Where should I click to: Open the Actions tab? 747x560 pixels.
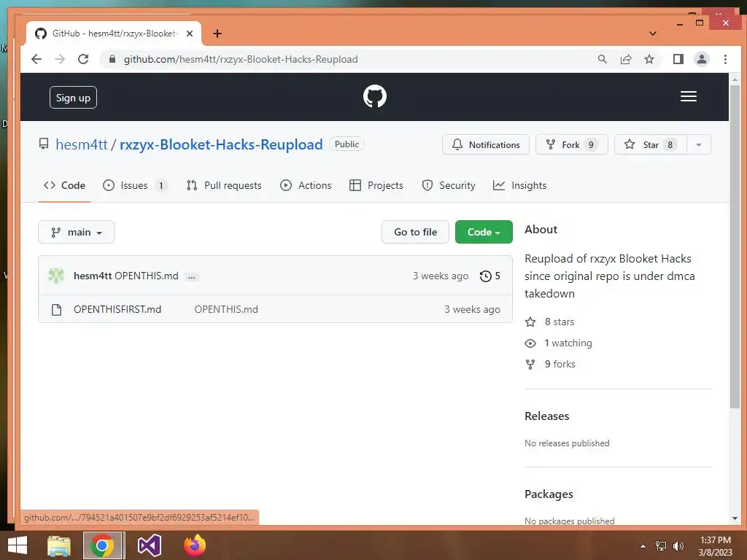(306, 185)
